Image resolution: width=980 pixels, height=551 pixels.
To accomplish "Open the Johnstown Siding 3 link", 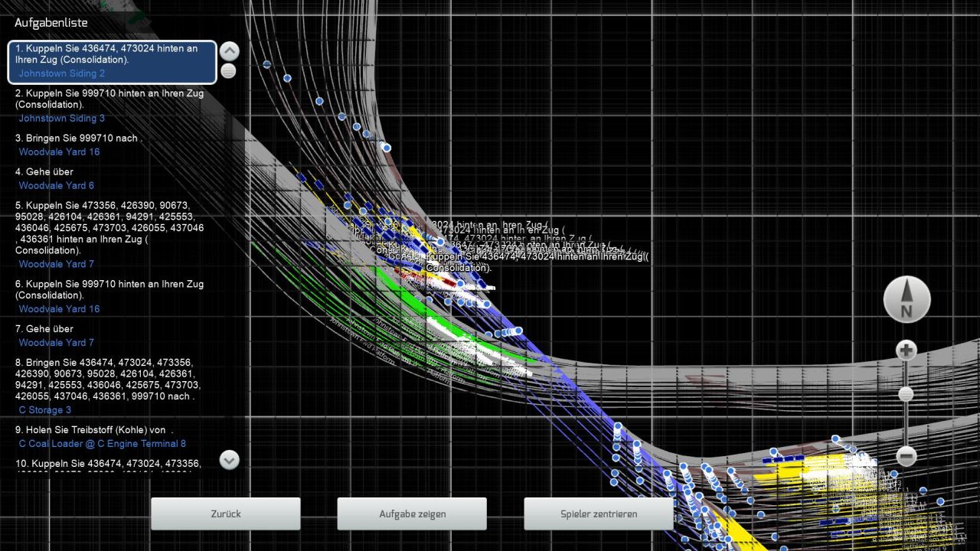I will (62, 119).
